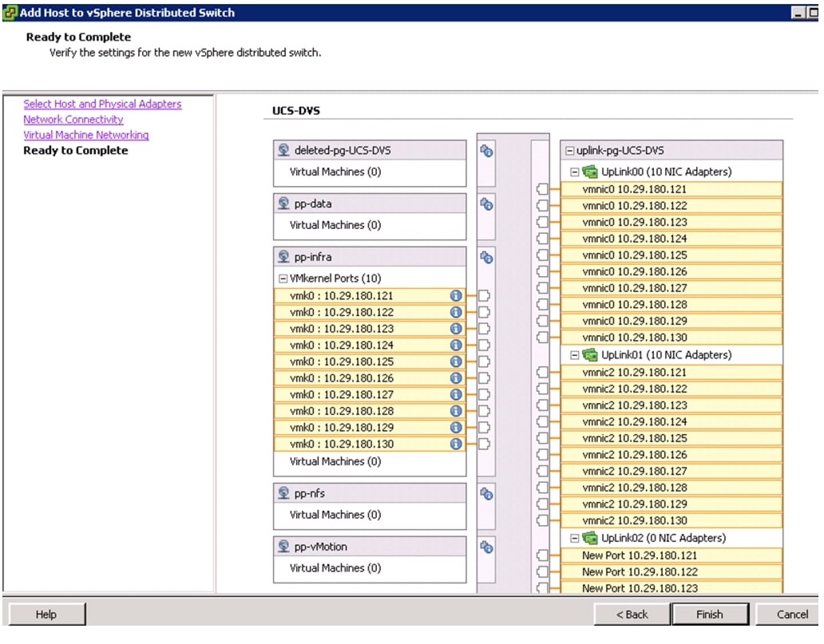Collapse the UpLink02 port list
Screen dimensions: 824x644
point(575,539)
